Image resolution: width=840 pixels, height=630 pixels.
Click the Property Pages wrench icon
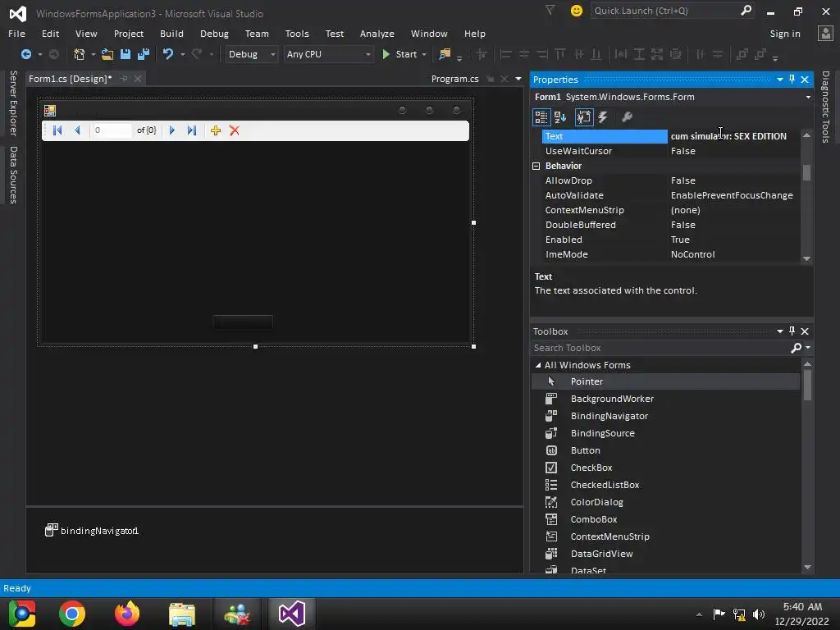627,117
